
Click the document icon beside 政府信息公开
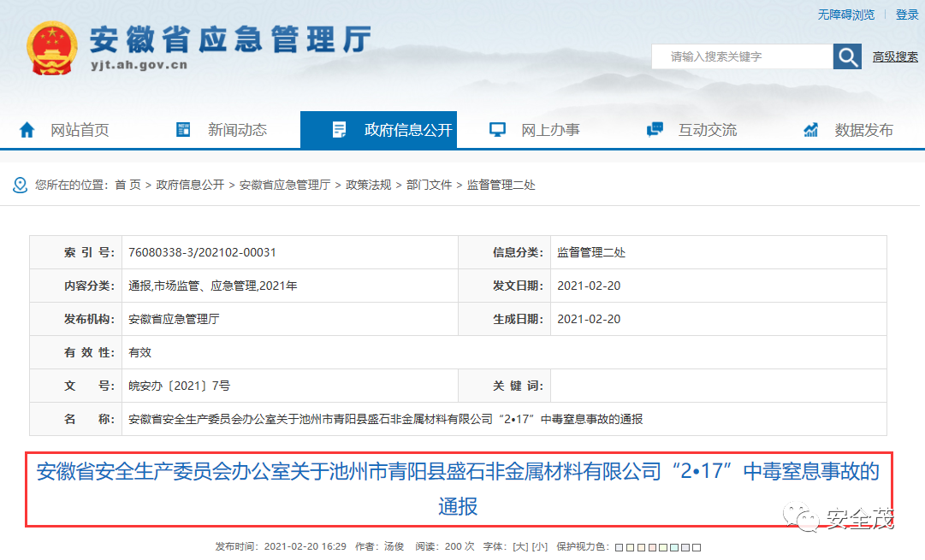point(339,130)
